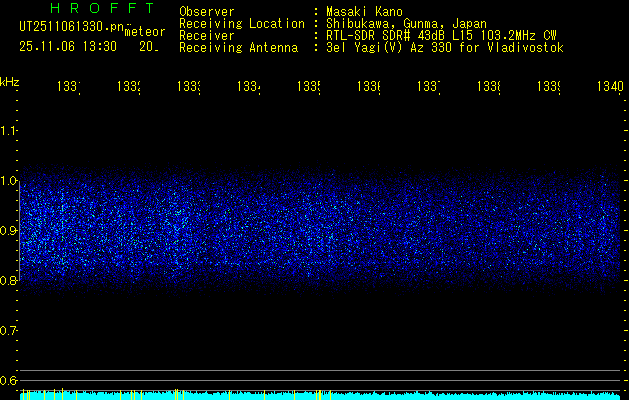Click the 'Receiver' field label
The image size is (629, 400).
[x=207, y=36]
